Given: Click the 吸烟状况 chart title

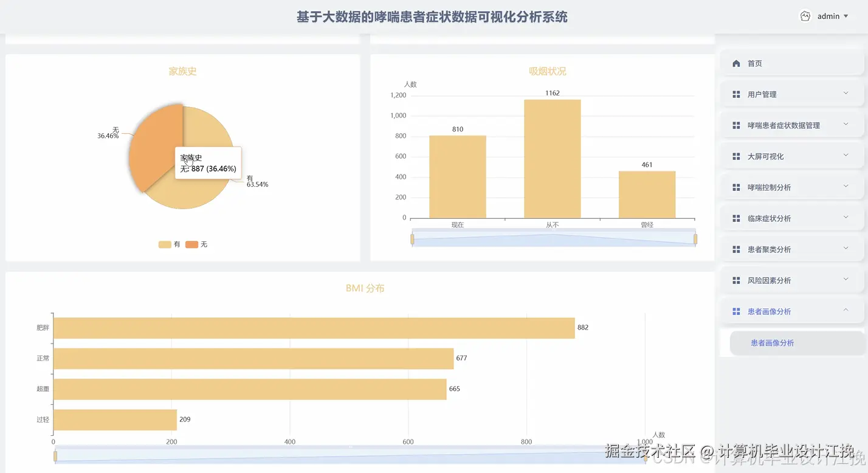Looking at the screenshot, I should tap(548, 71).
